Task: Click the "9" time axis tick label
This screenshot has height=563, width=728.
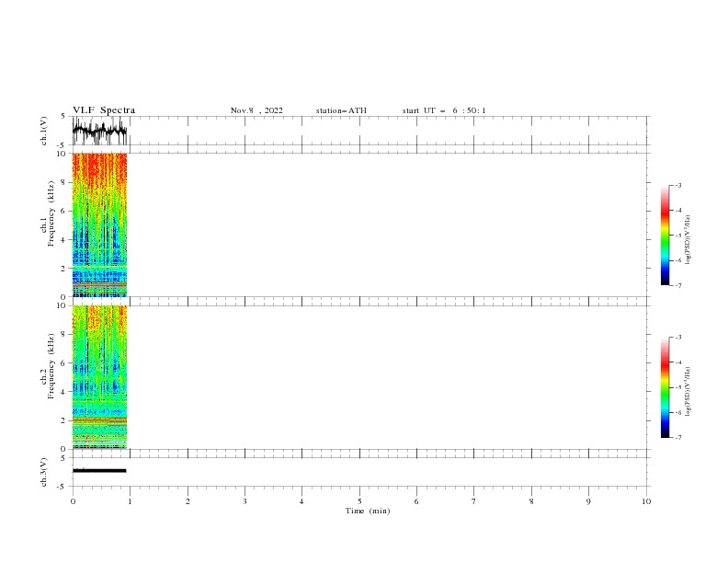Action: click(x=588, y=501)
